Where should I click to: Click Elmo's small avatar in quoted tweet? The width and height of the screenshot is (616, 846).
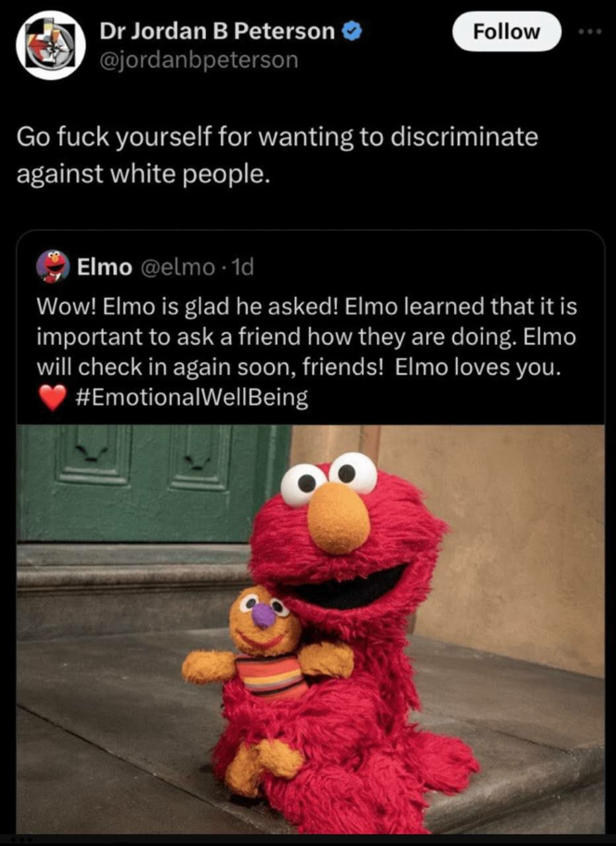pyautogui.click(x=54, y=266)
